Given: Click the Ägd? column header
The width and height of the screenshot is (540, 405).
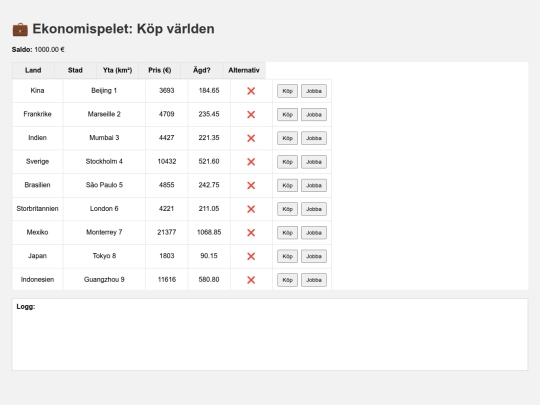Looking at the screenshot, I should point(201,70).
